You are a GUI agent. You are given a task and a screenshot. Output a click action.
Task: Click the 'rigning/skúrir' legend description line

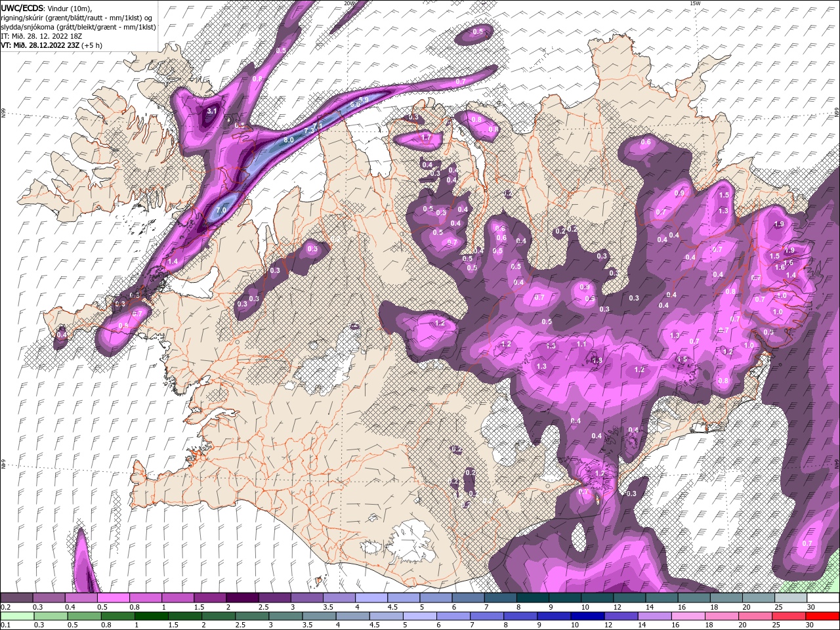(x=77, y=17)
